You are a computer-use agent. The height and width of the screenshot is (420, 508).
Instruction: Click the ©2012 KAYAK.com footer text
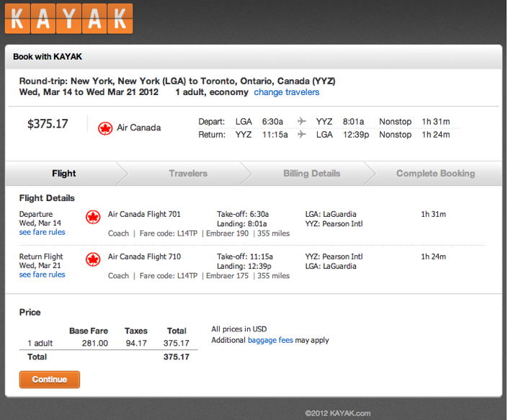(338, 414)
